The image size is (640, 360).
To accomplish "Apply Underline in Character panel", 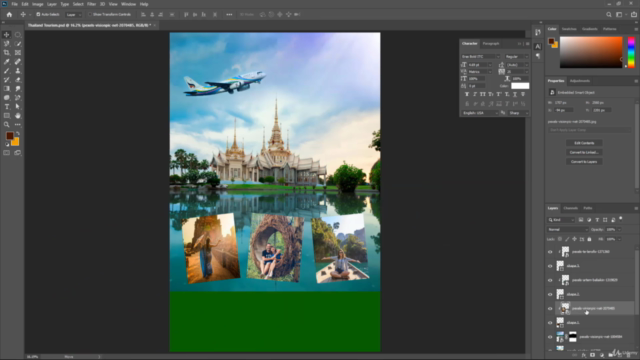I will click(515, 94).
